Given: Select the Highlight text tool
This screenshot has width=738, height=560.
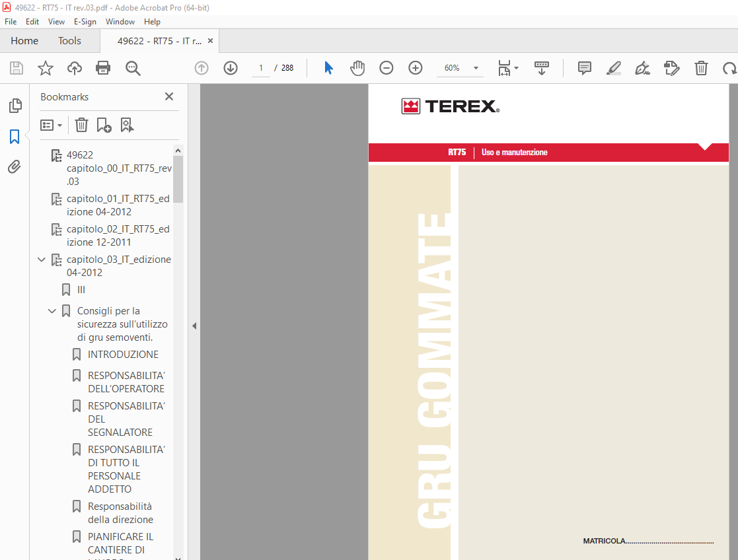Looking at the screenshot, I should tap(613, 68).
